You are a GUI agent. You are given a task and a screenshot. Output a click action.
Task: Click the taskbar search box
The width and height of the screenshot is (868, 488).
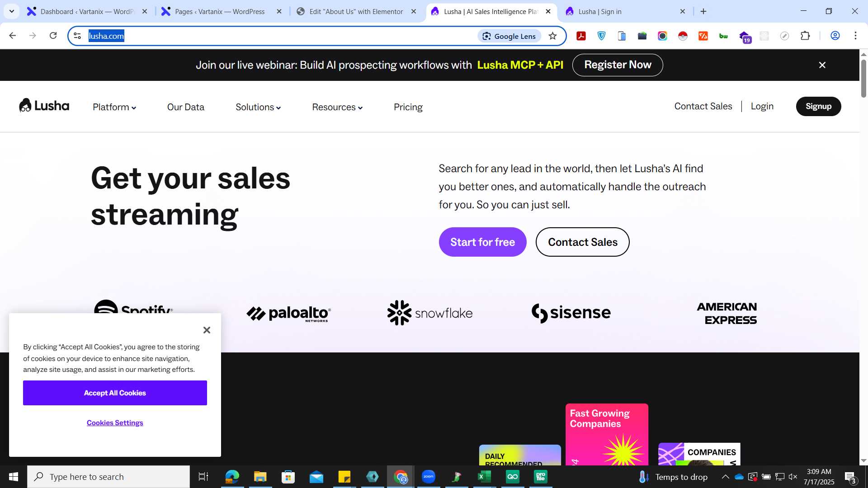(108, 477)
